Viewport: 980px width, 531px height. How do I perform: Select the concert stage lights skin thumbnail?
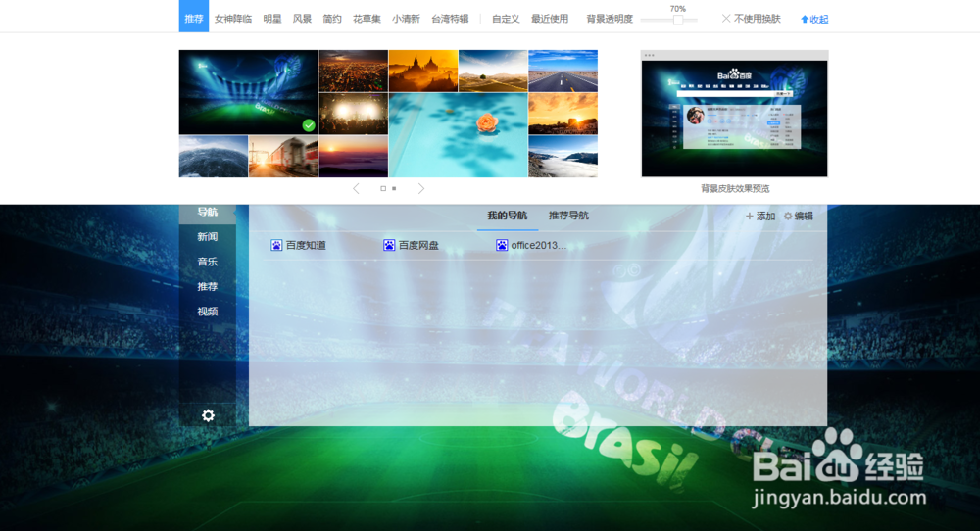(353, 114)
